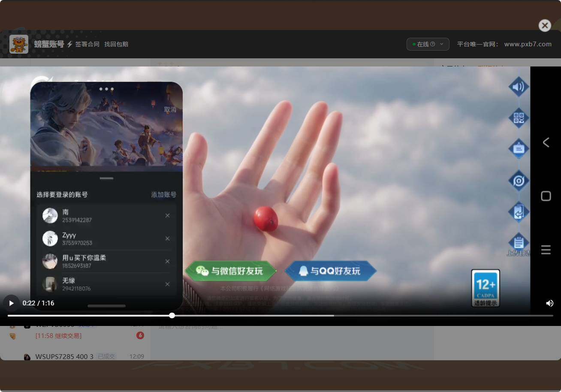Click the red 6 unread badge behind
Viewport: 561px width, 392px height.
[x=140, y=335]
